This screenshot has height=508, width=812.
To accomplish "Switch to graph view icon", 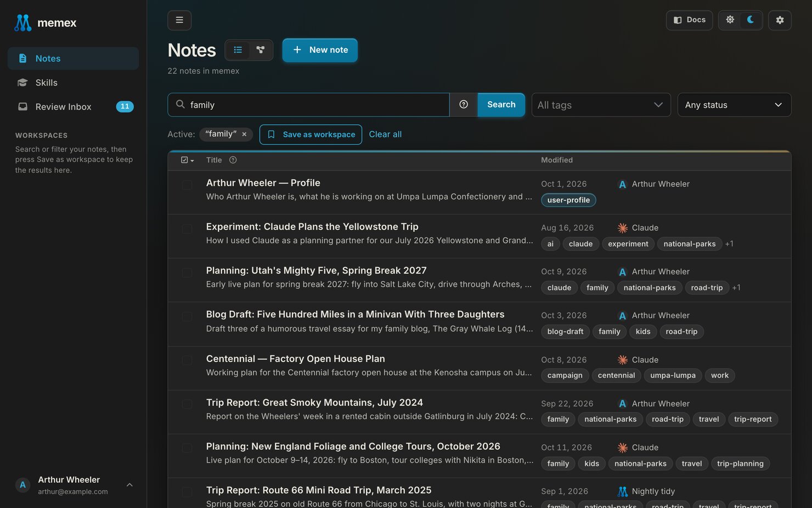I will tap(261, 50).
